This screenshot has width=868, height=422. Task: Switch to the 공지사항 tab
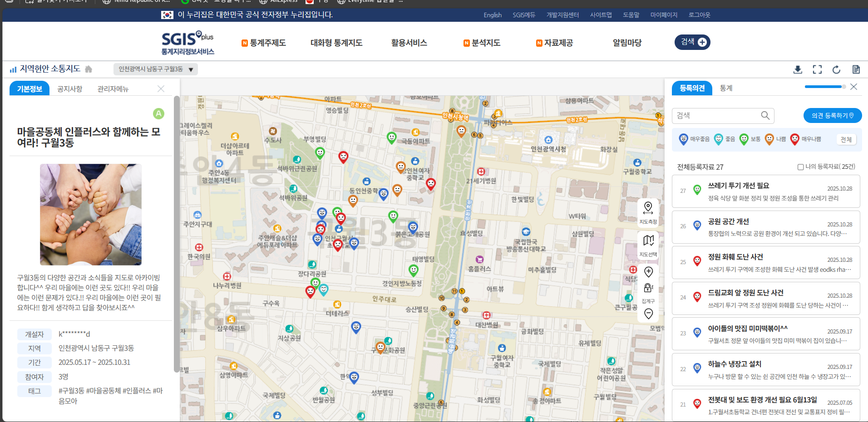coord(70,89)
